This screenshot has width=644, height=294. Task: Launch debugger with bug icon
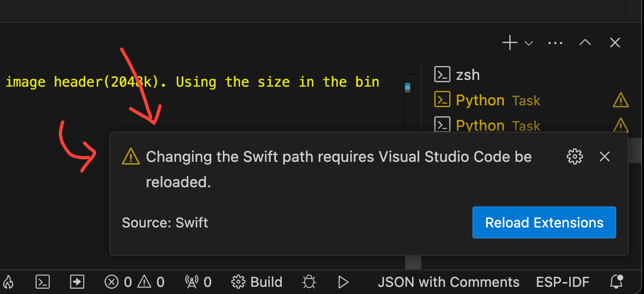coord(310,282)
